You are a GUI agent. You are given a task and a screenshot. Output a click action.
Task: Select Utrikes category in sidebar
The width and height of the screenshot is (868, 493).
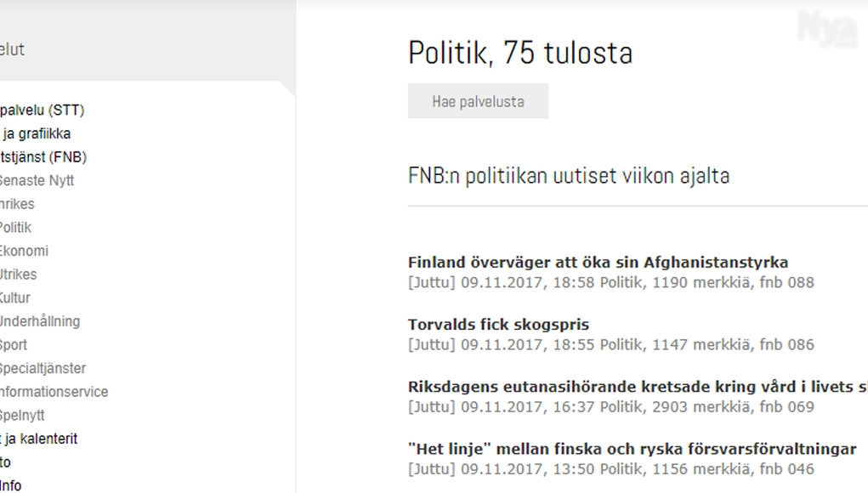18,275
